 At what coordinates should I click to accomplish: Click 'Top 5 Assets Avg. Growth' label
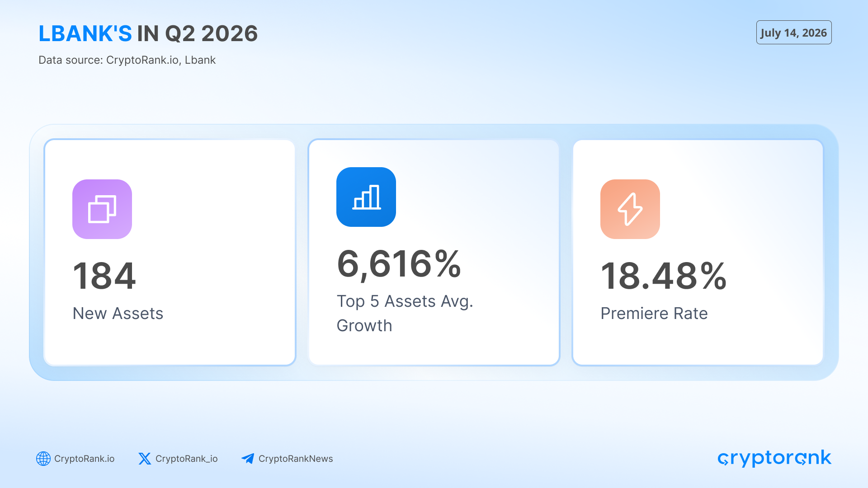pyautogui.click(x=405, y=313)
